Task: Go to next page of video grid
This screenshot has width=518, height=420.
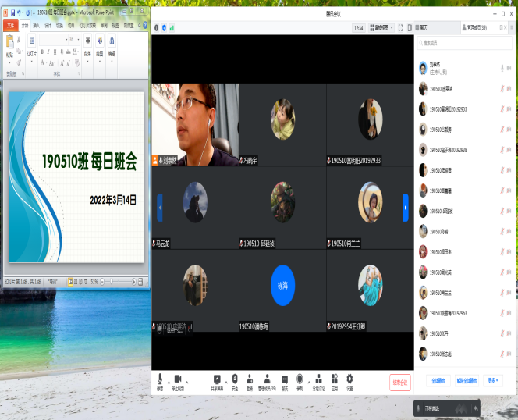Action: coord(406,207)
